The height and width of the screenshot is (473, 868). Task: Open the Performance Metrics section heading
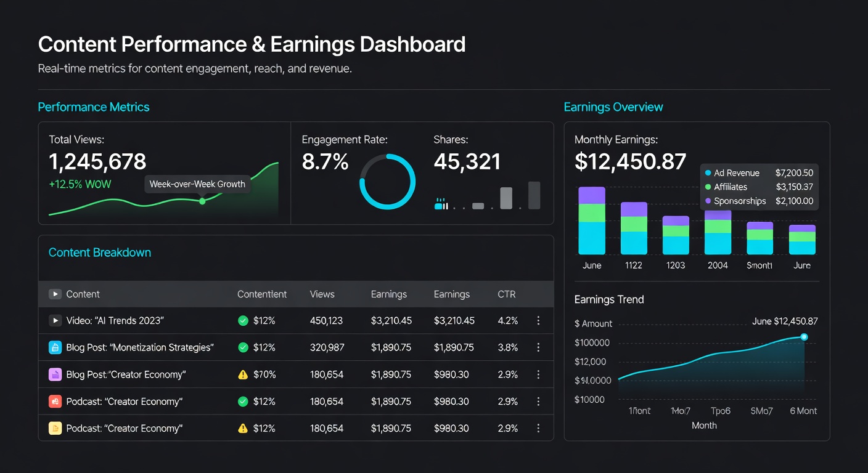coord(94,107)
